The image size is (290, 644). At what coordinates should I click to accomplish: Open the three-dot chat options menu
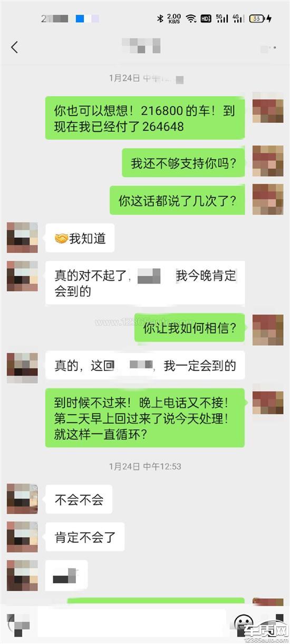pos(269,48)
